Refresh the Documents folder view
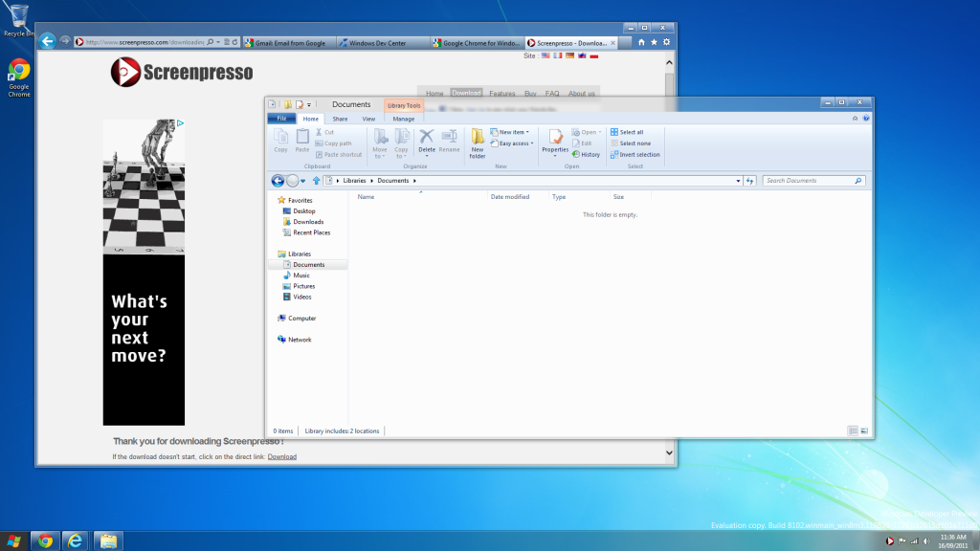 click(750, 181)
